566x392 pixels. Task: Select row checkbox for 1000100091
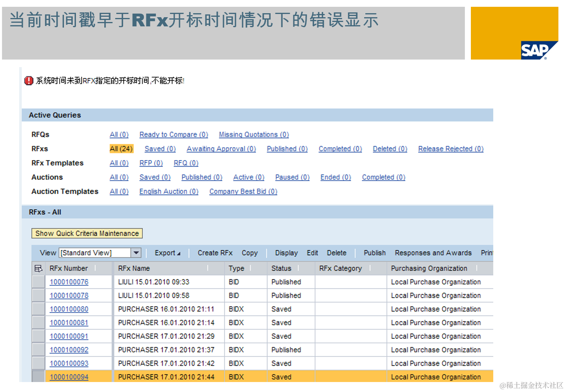(x=38, y=336)
